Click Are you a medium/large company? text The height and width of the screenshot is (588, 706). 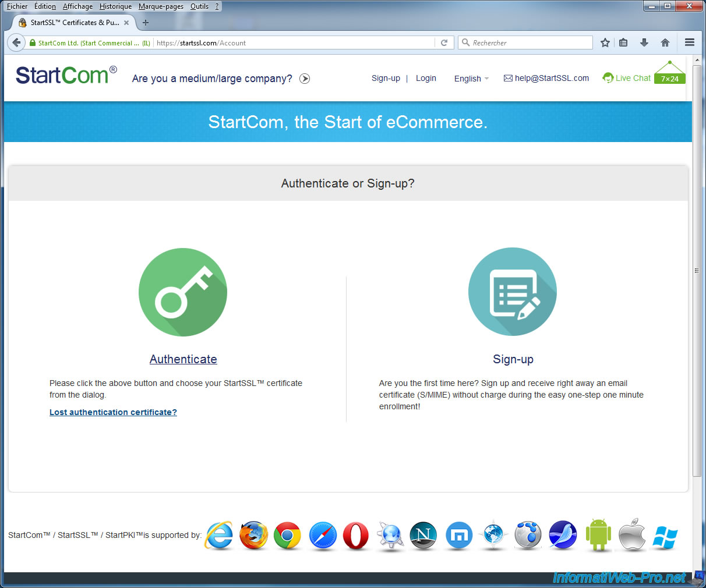point(212,79)
